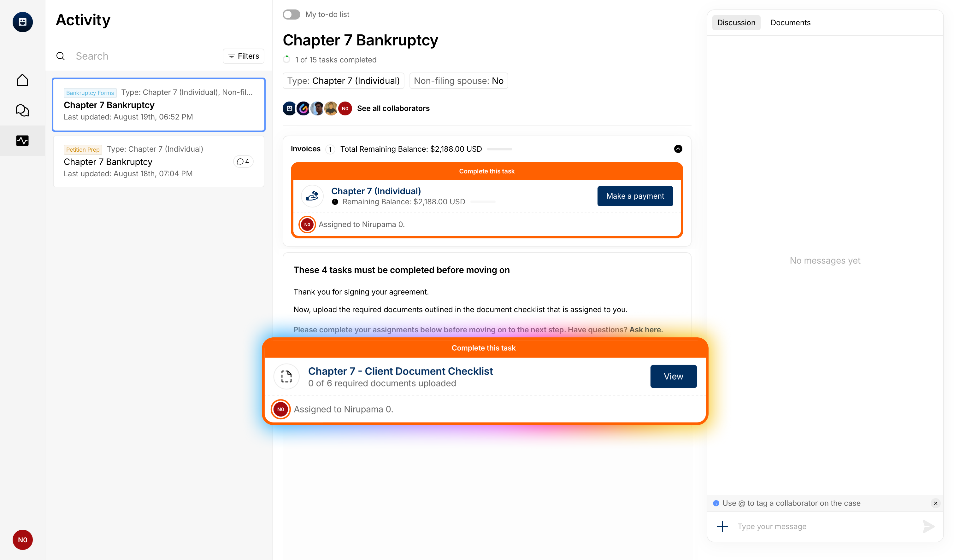Switch to the Documents tab
954x560 pixels.
click(790, 23)
